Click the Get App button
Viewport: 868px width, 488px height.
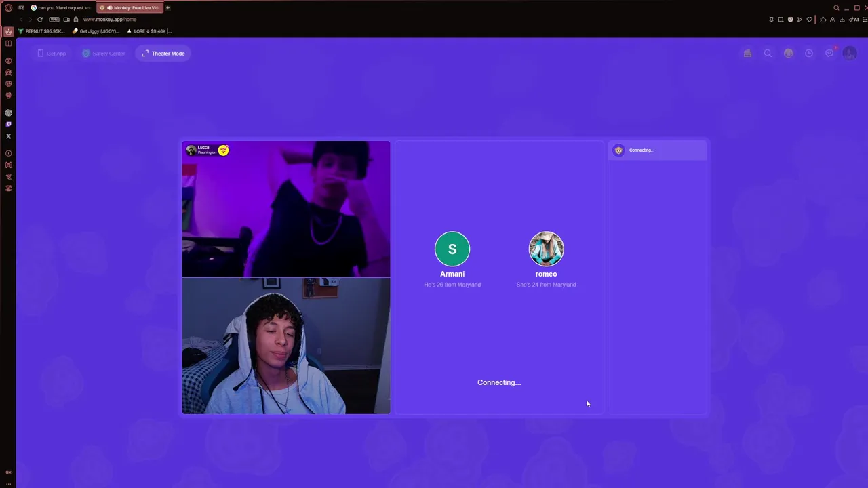52,53
